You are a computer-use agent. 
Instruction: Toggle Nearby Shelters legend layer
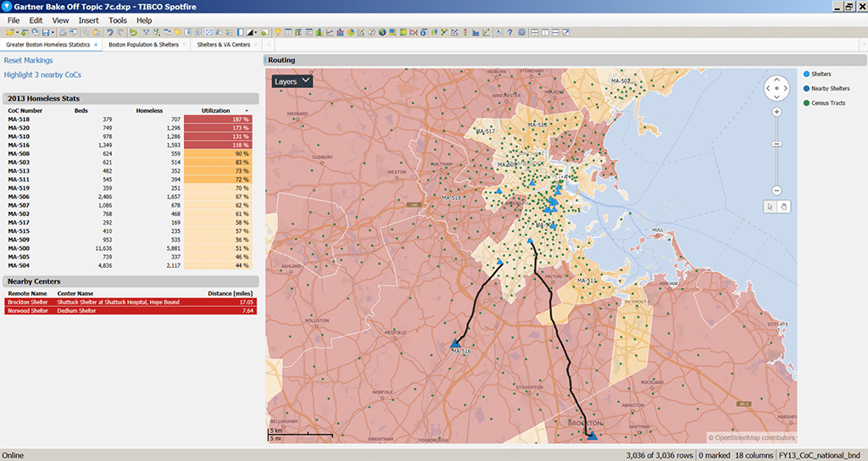(x=826, y=88)
